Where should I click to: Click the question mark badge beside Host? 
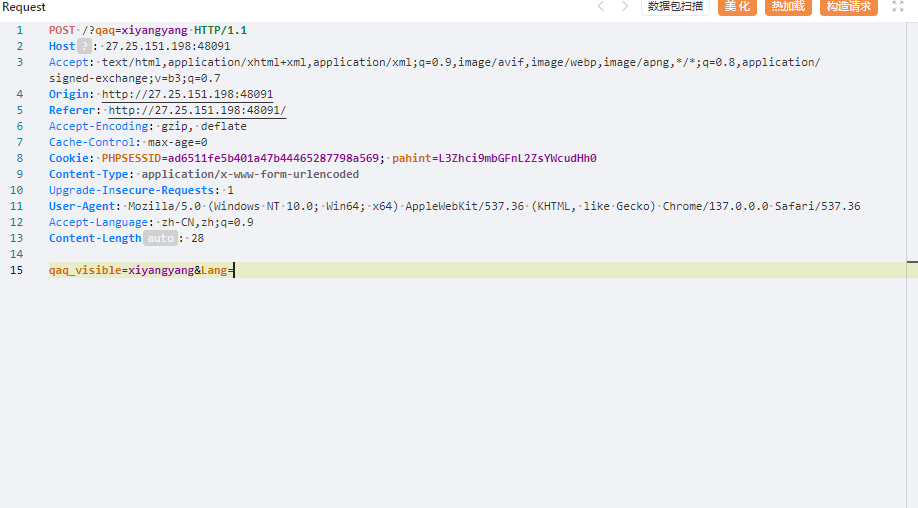click(84, 46)
